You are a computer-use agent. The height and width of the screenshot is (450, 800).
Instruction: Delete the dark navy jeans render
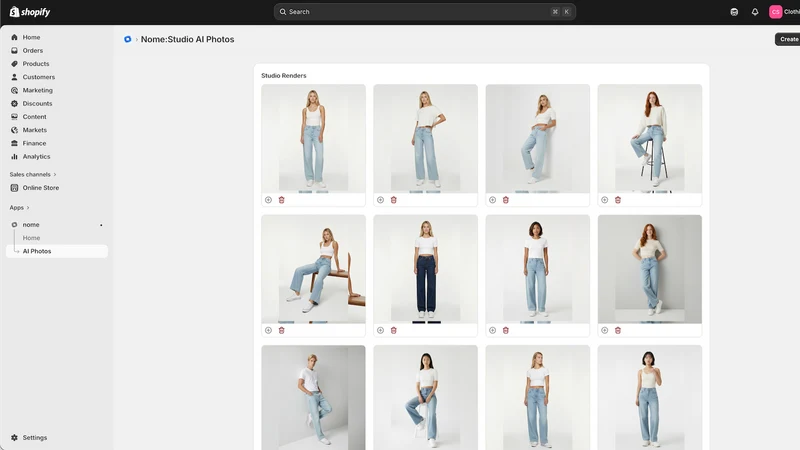394,331
